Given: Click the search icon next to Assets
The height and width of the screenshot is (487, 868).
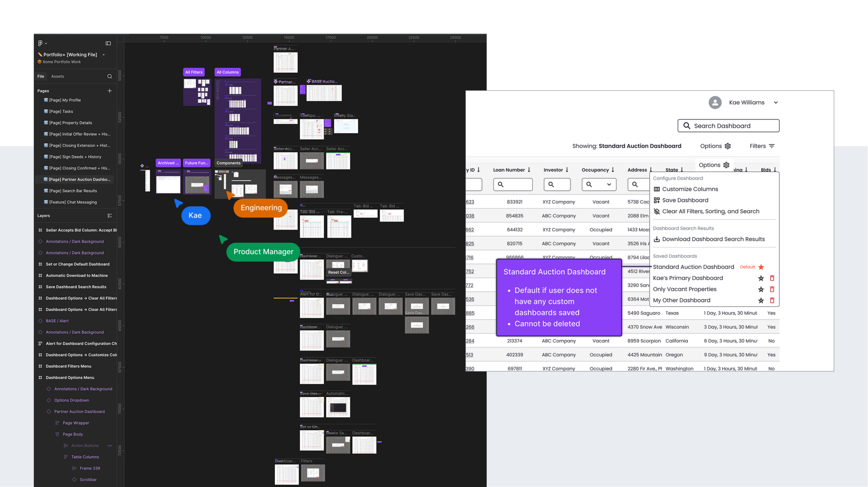Looking at the screenshot, I should coord(109,76).
